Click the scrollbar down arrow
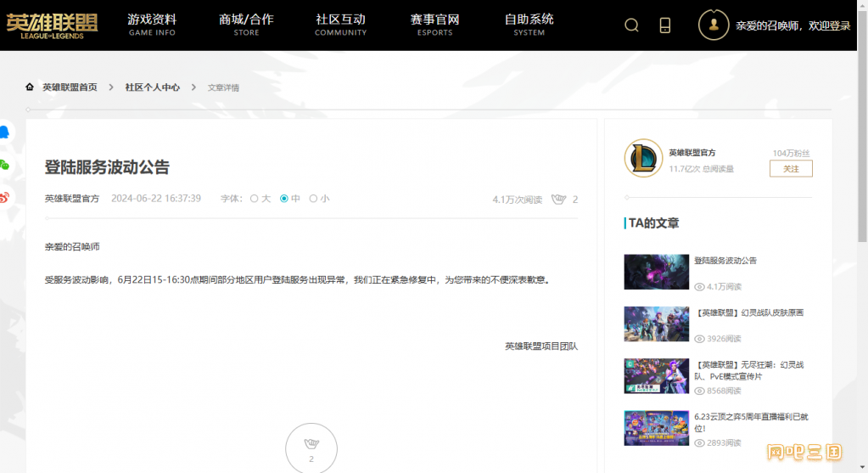Viewport: 868px width, 473px height. (x=862, y=467)
